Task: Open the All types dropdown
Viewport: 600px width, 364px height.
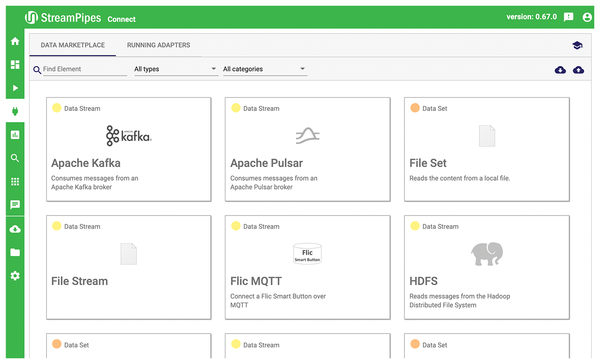Action: click(176, 69)
